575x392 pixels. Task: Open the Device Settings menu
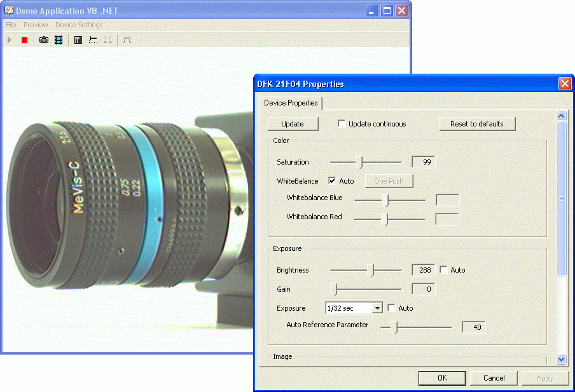[79, 25]
